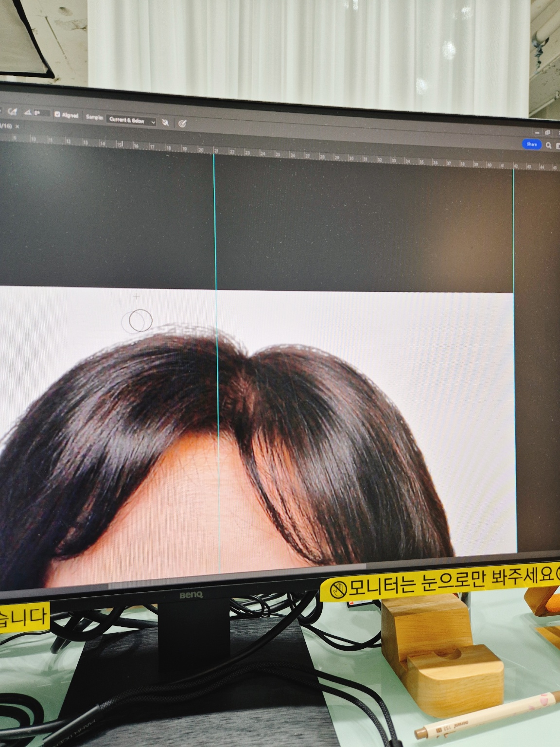Toggle the Ignore Adjustment Layers icon
The width and height of the screenshot is (560, 747).
pos(165,122)
